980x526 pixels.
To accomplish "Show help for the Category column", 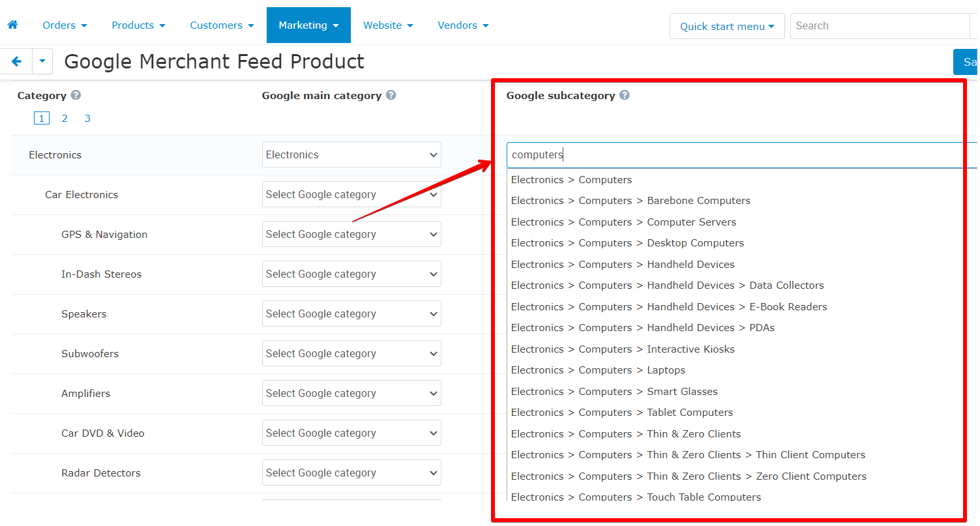I will [76, 95].
